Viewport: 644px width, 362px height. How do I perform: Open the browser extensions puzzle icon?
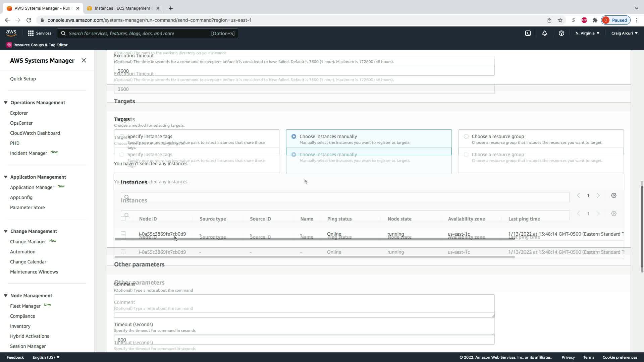point(595,20)
